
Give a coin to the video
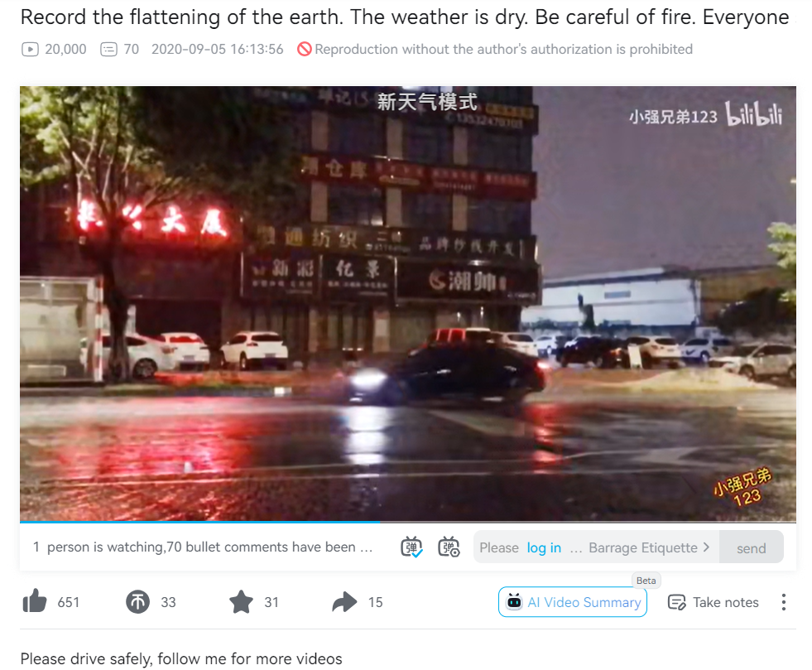coord(137,601)
